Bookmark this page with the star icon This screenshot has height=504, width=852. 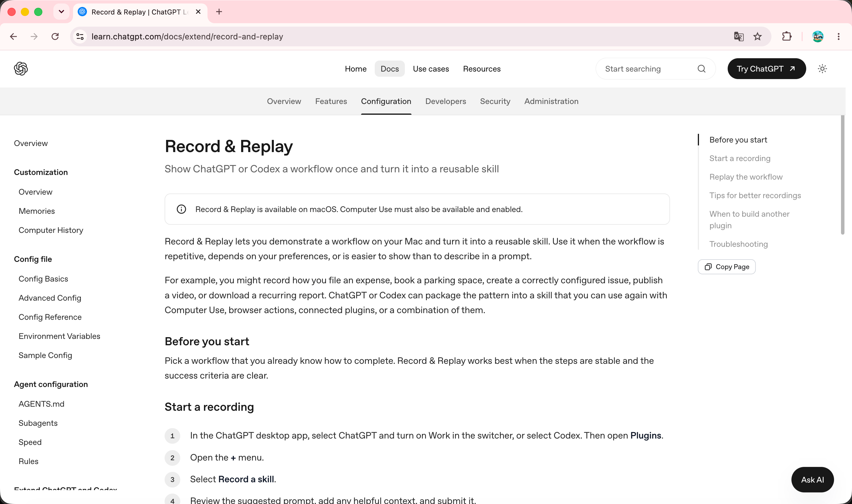758,36
